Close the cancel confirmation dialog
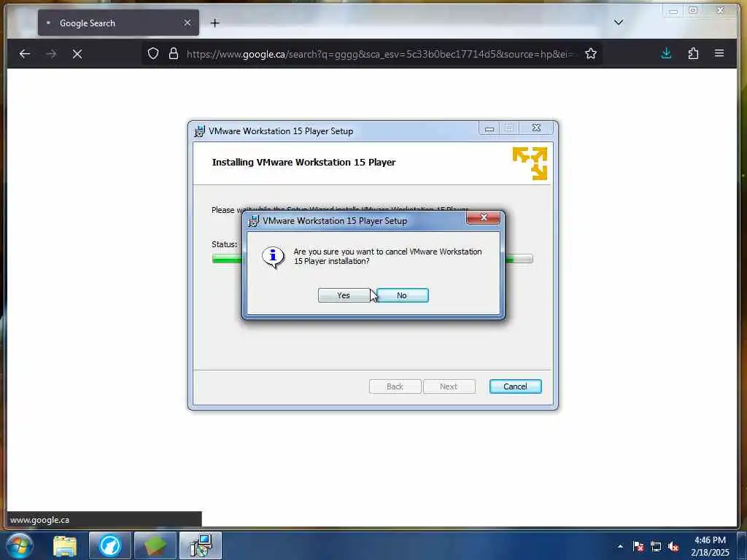The image size is (747, 560). tap(483, 217)
